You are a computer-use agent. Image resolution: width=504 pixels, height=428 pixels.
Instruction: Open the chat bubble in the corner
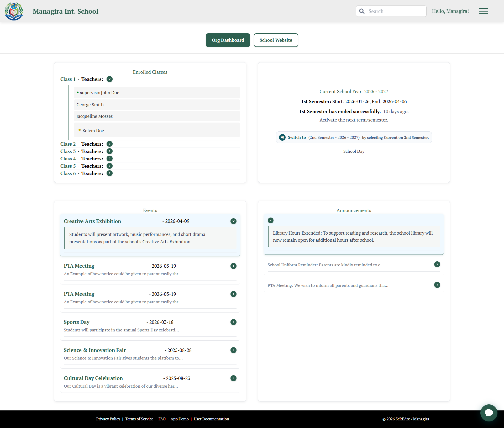click(489, 413)
